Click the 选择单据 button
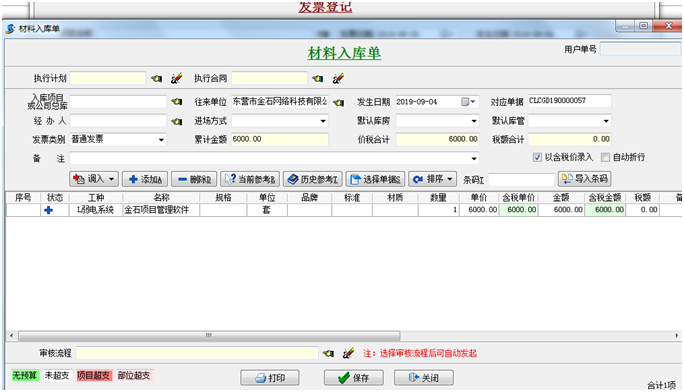 tap(376, 179)
